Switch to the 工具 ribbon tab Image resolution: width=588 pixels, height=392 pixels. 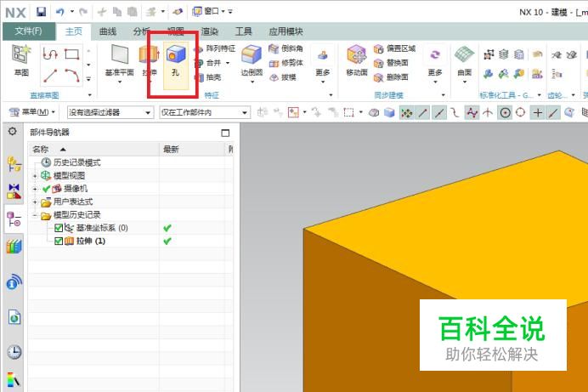243,31
